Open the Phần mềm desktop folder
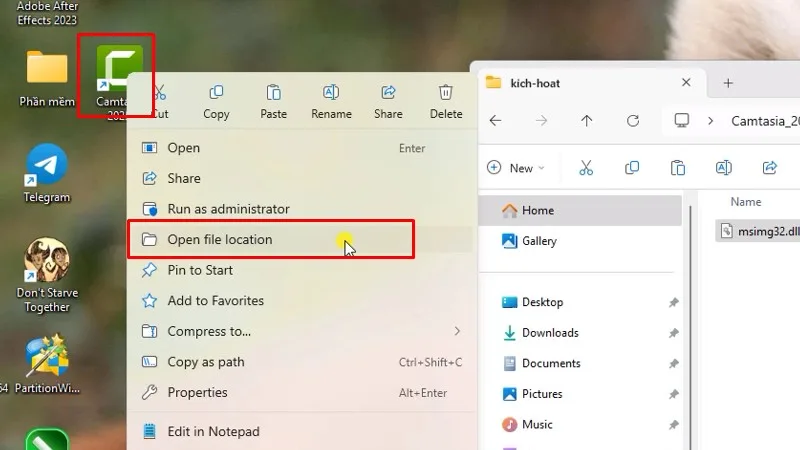 (x=47, y=78)
